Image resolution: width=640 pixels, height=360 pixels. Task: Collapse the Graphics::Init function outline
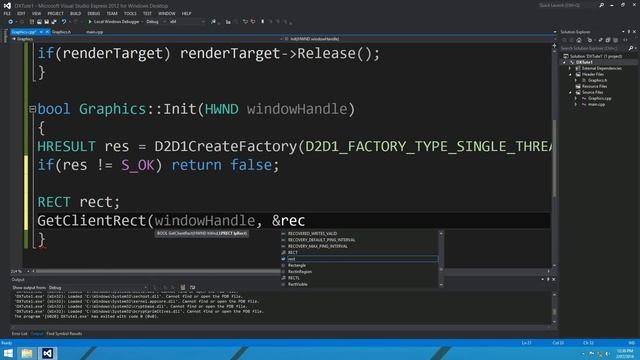[x=32, y=109]
